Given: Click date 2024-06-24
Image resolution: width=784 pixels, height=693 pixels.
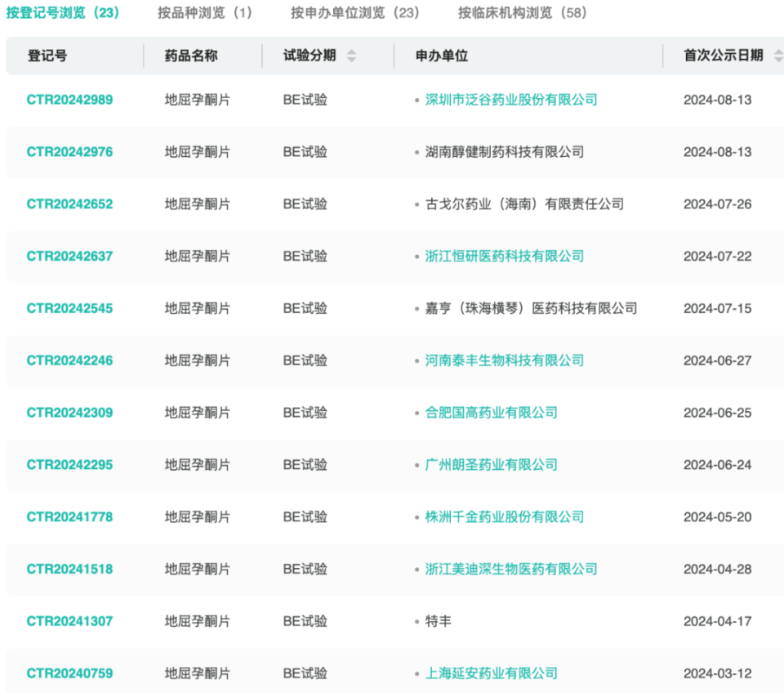Looking at the screenshot, I should pos(718,464).
